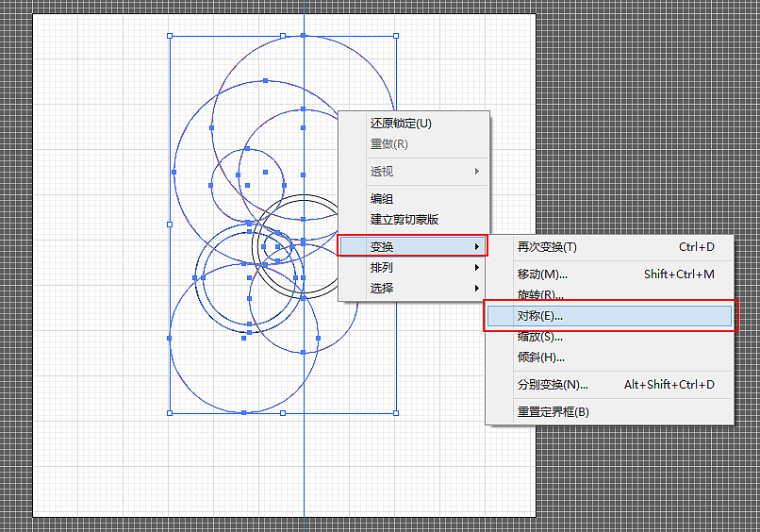
Task: Click the bottom-right bounding box handle
Action: 396,413
